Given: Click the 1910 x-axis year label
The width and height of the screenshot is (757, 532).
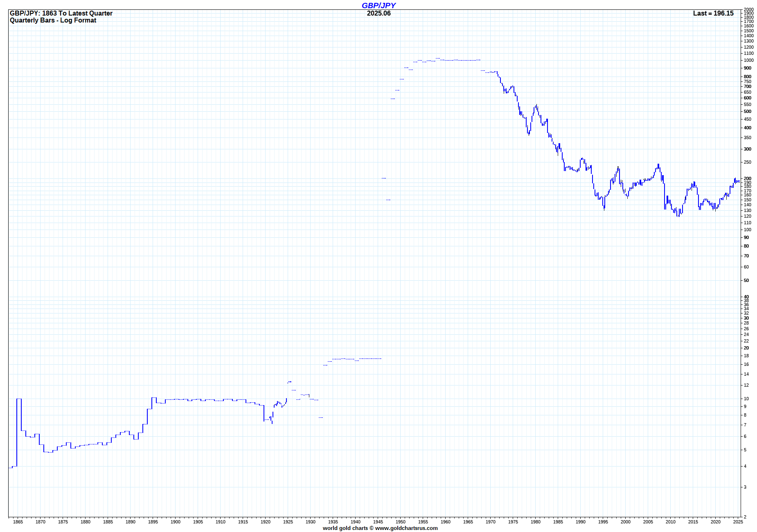Looking at the screenshot, I should [x=221, y=522].
